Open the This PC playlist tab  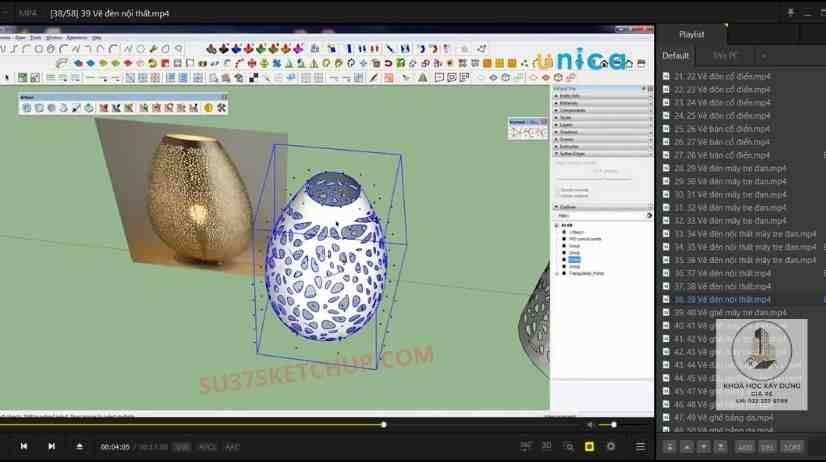pyautogui.click(x=726, y=56)
